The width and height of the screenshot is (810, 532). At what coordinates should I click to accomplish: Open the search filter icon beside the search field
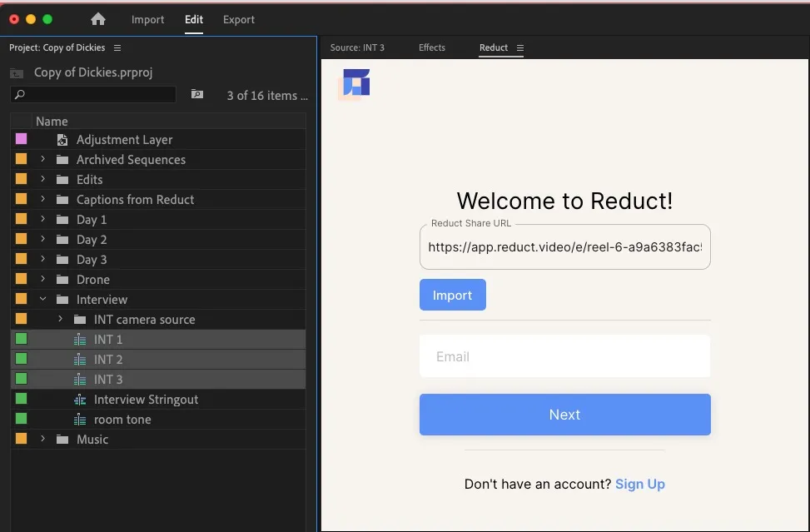(x=197, y=95)
